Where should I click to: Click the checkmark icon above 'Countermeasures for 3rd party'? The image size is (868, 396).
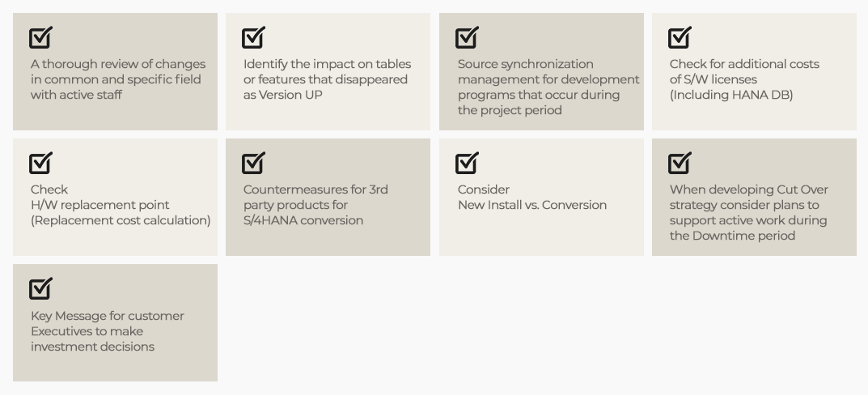tap(253, 164)
